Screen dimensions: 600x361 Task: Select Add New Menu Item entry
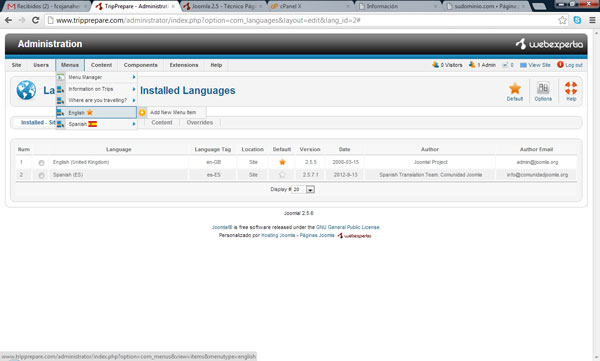coord(173,113)
